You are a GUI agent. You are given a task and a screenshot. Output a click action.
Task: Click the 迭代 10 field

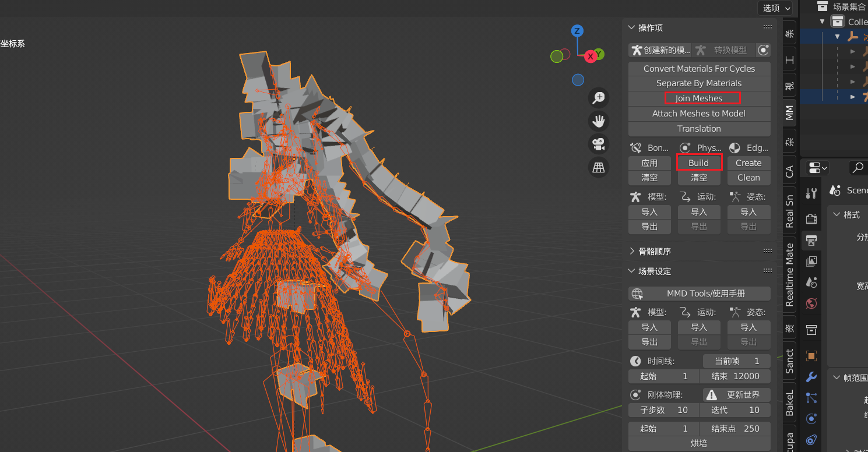point(735,410)
